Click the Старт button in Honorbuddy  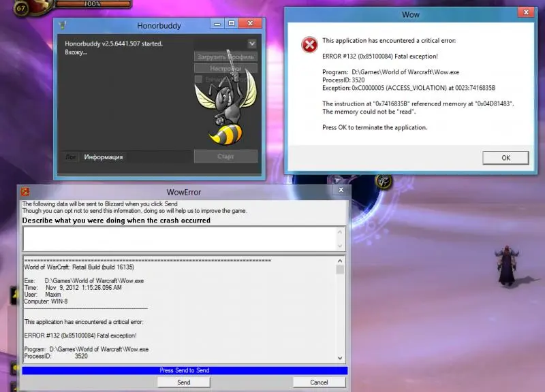(x=225, y=157)
